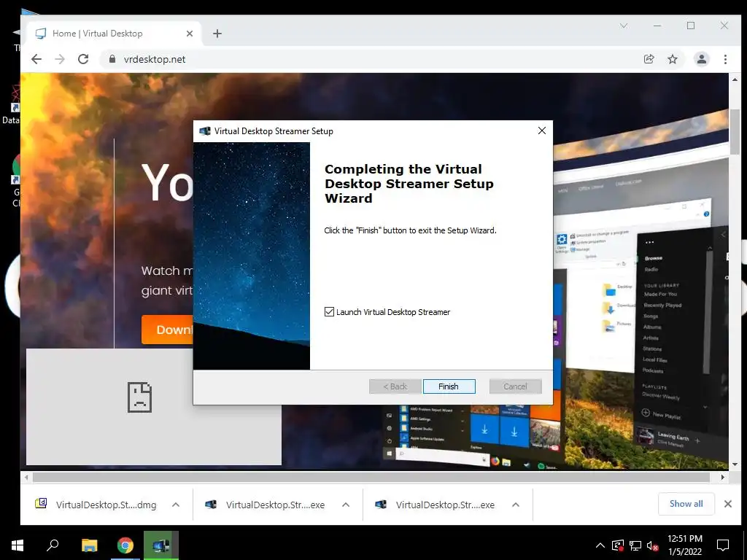This screenshot has width=747, height=560.
Task: Click the Chrome taskbar icon
Action: 125,545
